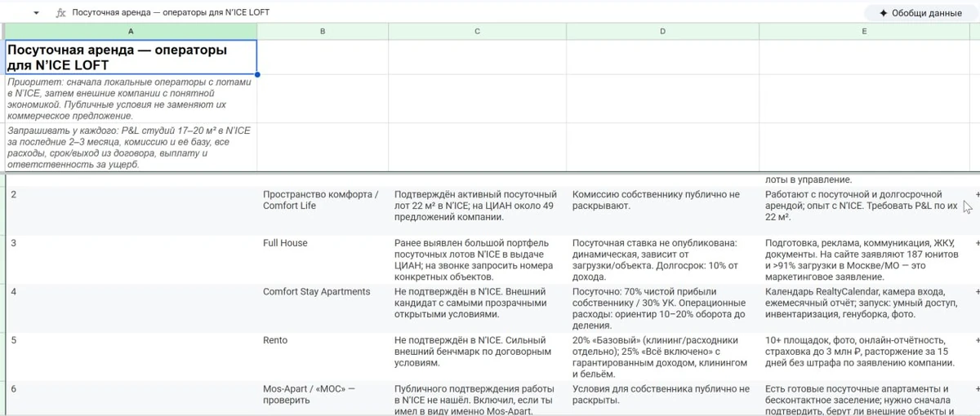
Task: Select cell Внешний кандидат с самыми прозрачными
Action: [x=477, y=308]
